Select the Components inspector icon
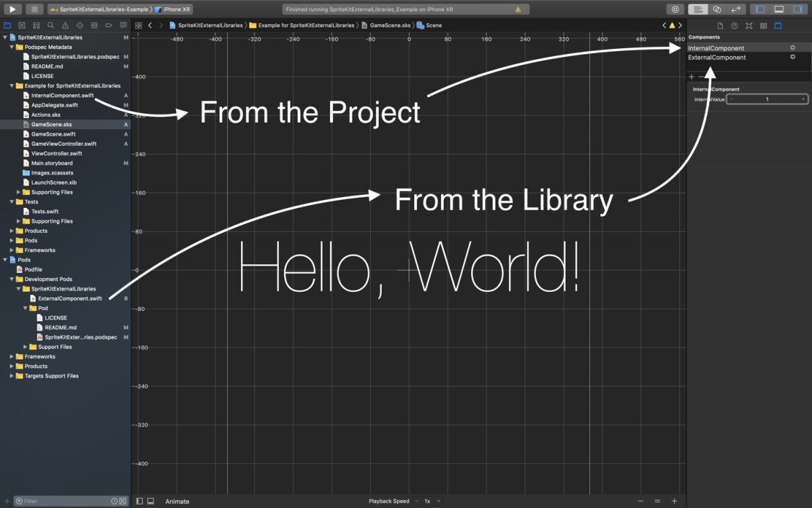The height and width of the screenshot is (508, 812). 779,26
